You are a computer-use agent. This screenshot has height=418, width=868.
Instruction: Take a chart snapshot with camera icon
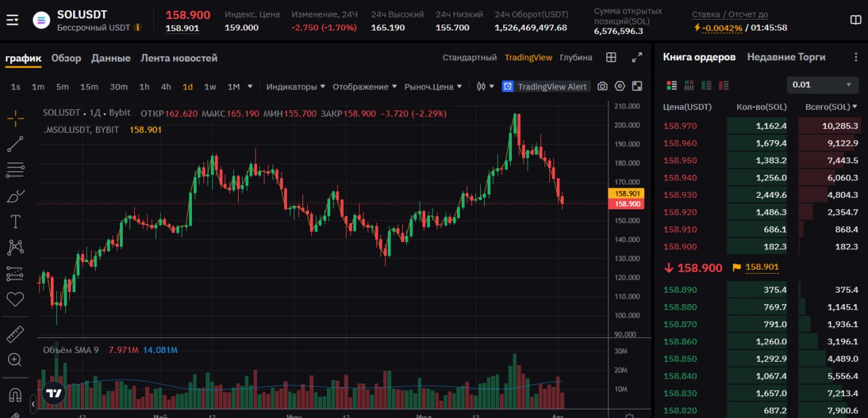coord(602,87)
